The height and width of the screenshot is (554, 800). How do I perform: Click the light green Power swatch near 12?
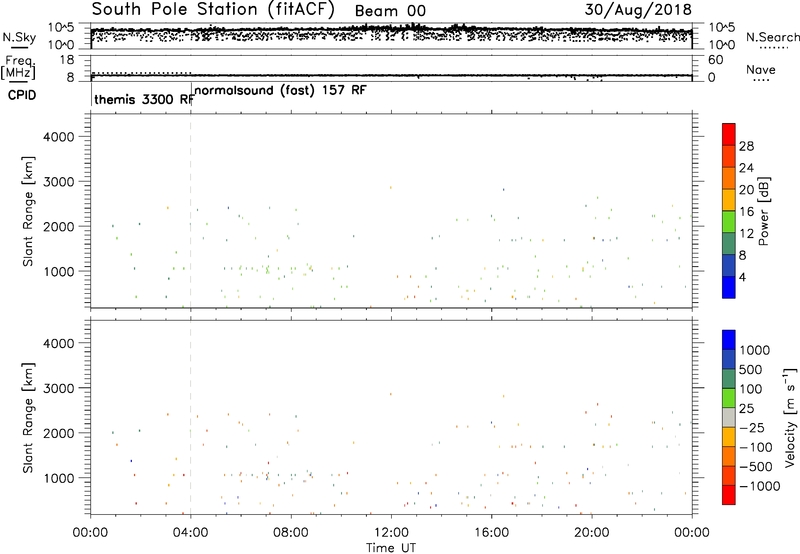pyautogui.click(x=729, y=221)
